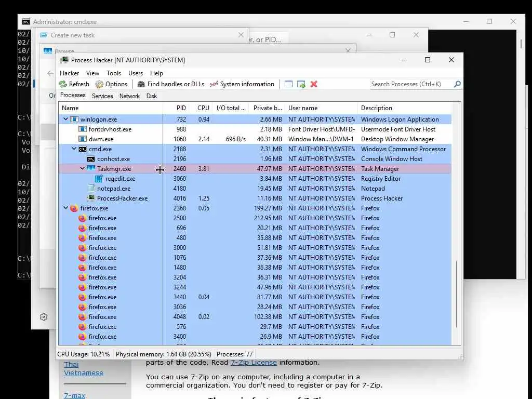Viewport: 532px width, 399px height.
Task: Open the Thai language link
Action: (71, 364)
